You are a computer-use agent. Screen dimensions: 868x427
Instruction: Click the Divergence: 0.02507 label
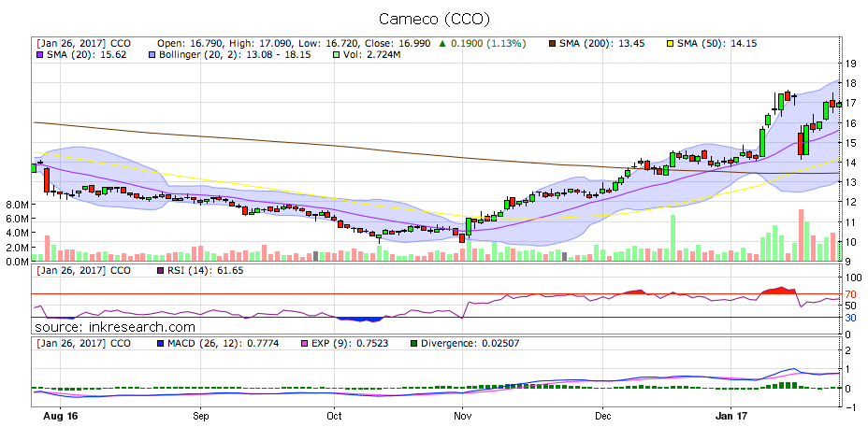469,344
